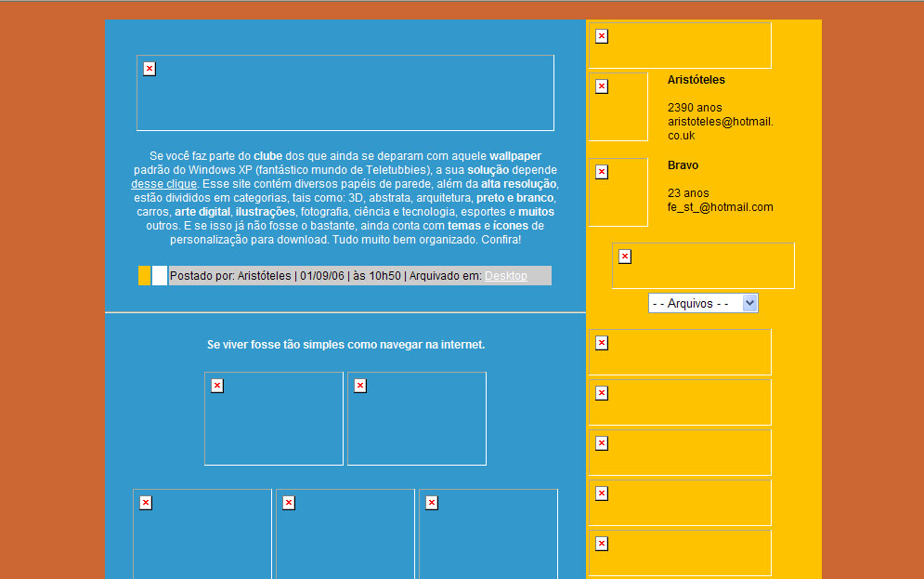Click the broken header image atop the yellow sidebar
Viewport: 924px width, 579px height.
680,46
